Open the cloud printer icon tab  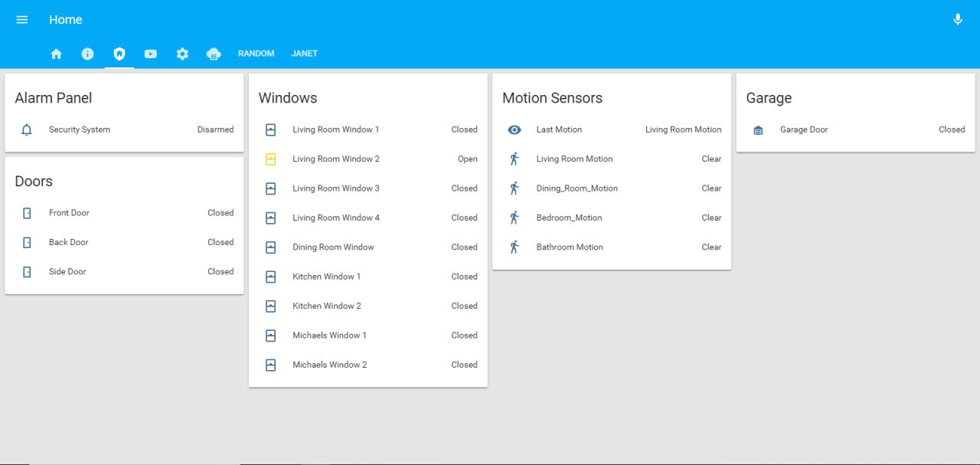point(214,54)
